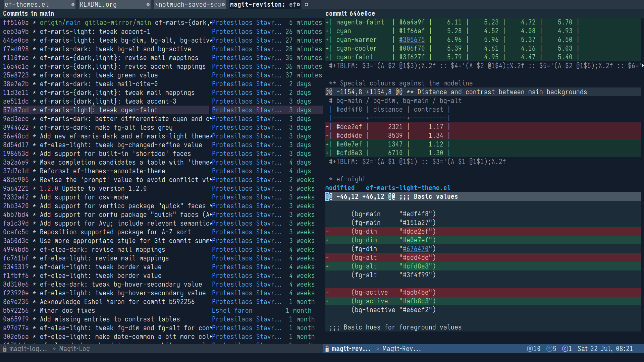Select commit 38e7e2b tweak mail-cite-0
The height and width of the screenshot is (362, 644).
162,84
